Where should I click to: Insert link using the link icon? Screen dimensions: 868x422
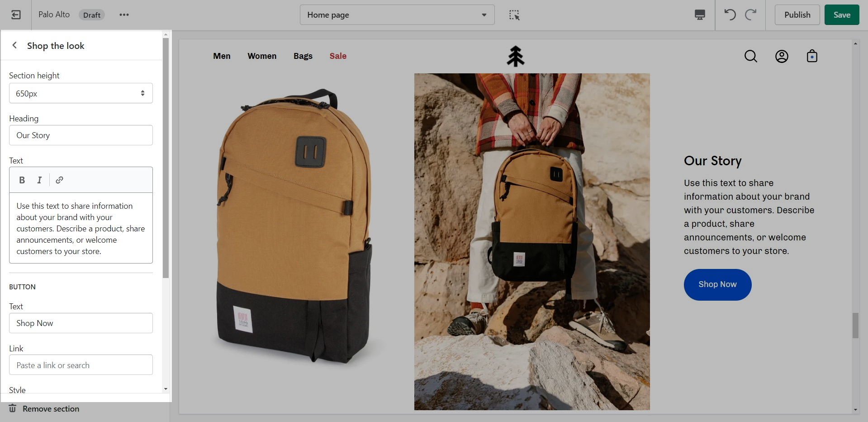[x=59, y=180]
